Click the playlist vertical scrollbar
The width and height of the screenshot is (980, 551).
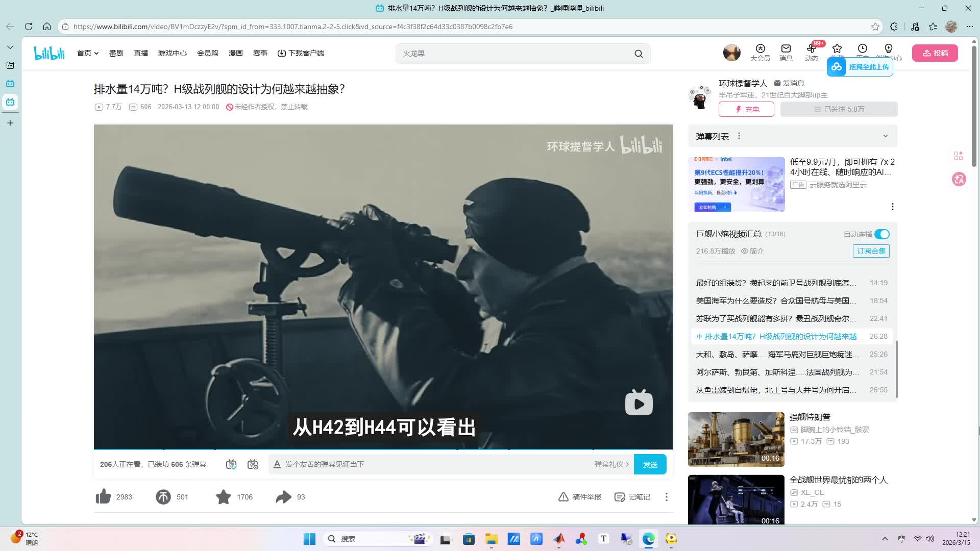[896, 368]
